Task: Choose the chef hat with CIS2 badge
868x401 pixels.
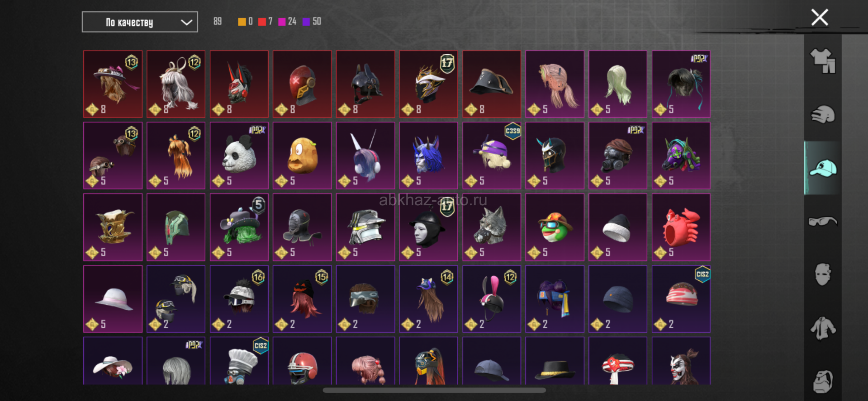Action: pos(239,361)
